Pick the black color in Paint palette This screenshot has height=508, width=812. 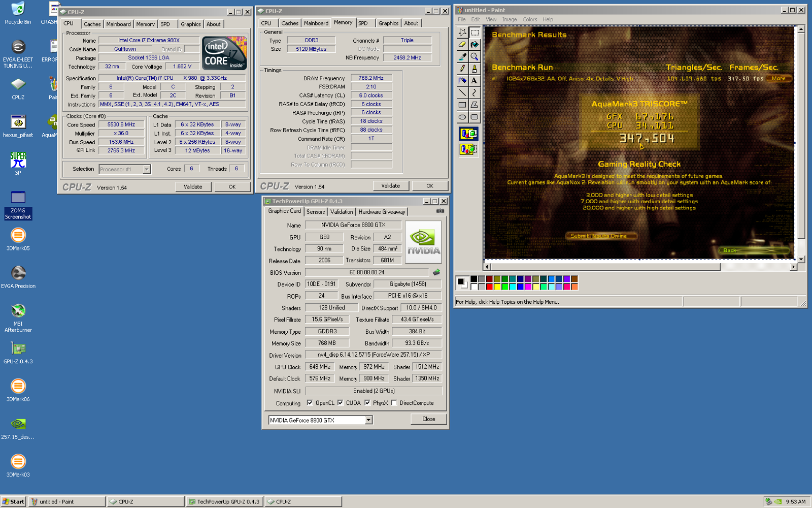[473, 279]
